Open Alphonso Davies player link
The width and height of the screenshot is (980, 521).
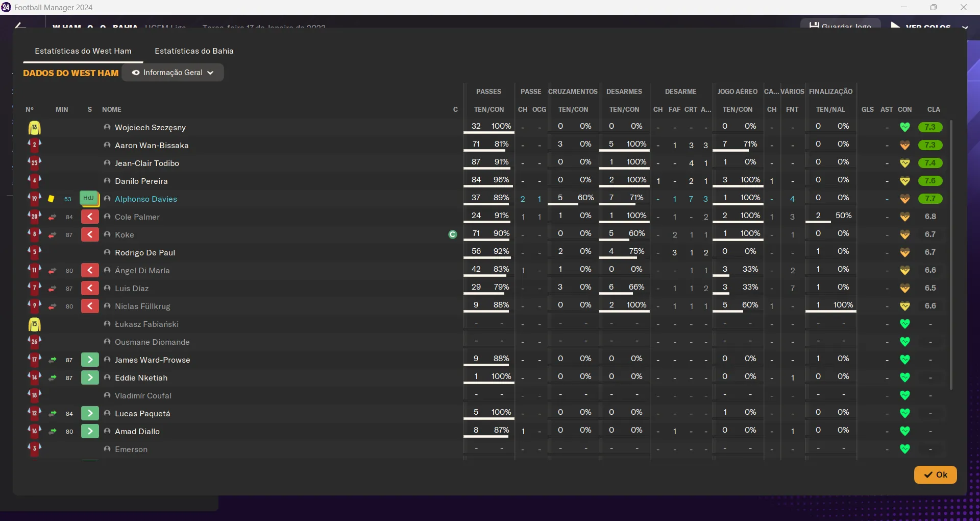146,199
